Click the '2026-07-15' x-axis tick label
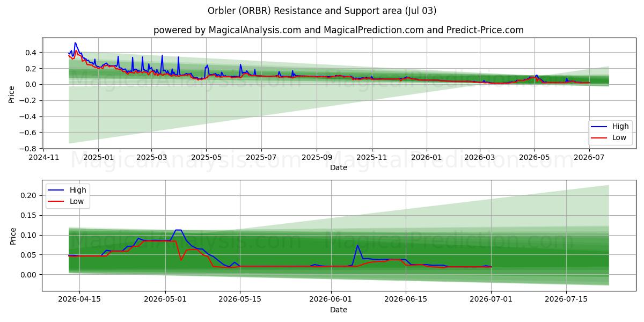 click(x=566, y=299)
